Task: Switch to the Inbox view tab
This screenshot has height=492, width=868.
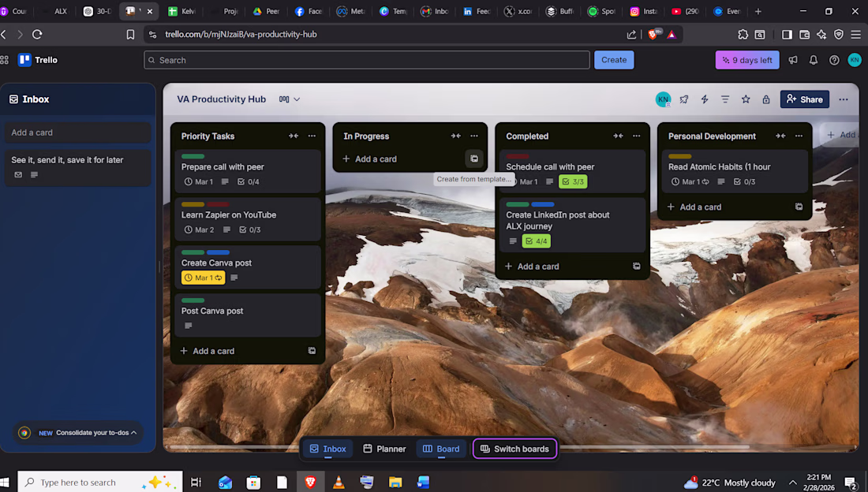Action: [327, 449]
